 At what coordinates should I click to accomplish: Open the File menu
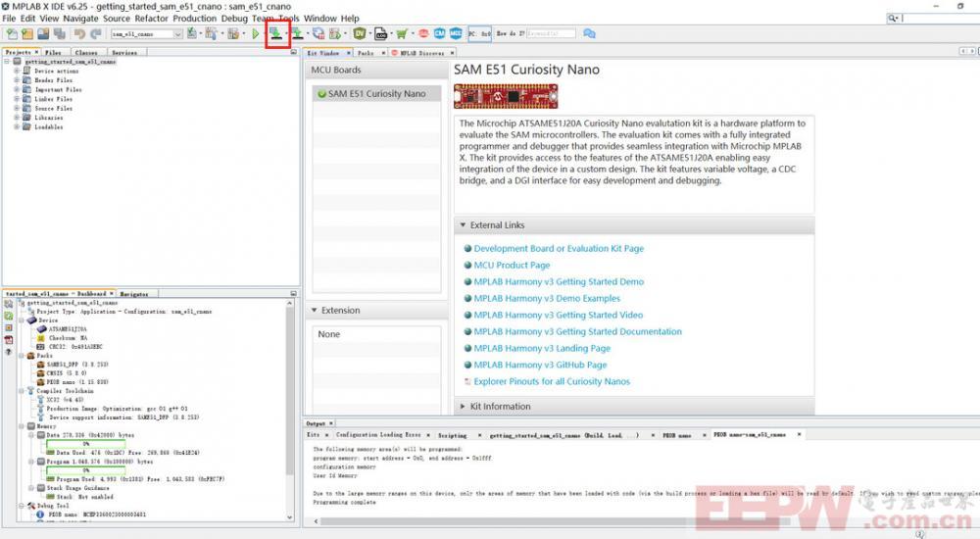pyautogui.click(x=9, y=19)
